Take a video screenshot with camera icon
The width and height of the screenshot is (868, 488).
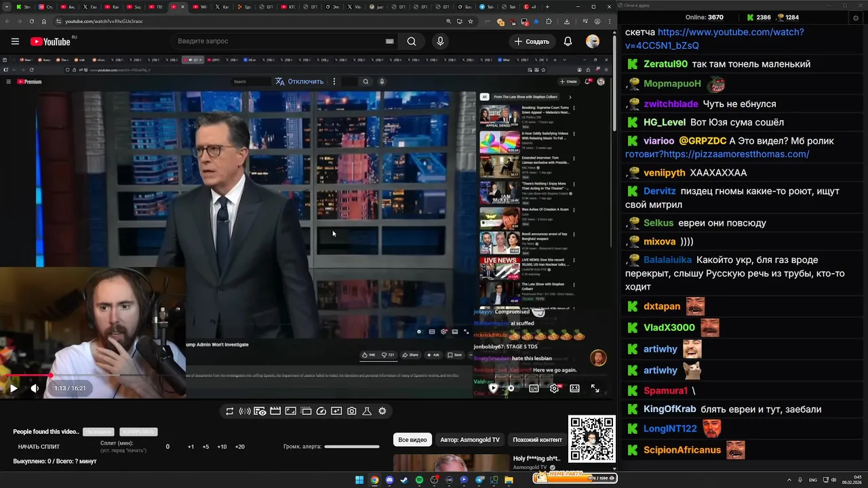(352, 411)
